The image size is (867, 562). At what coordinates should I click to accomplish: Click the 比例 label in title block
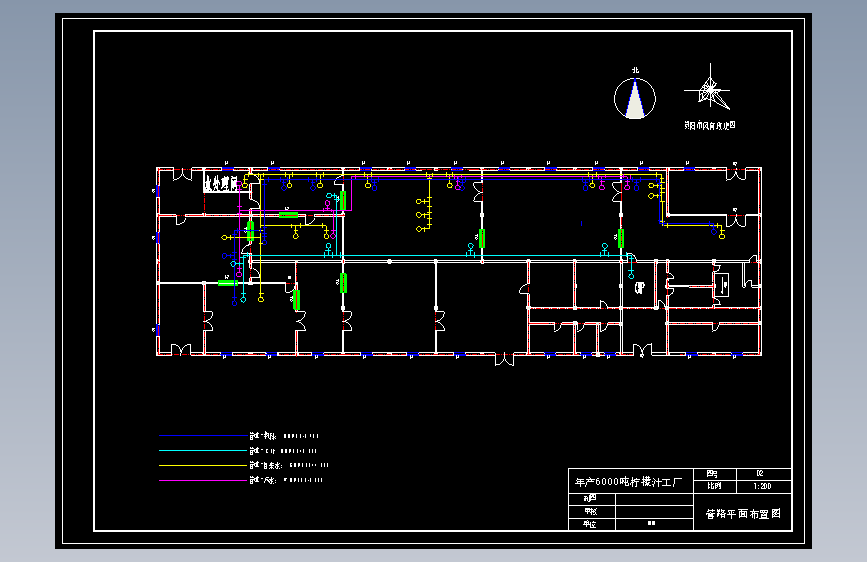click(x=714, y=487)
